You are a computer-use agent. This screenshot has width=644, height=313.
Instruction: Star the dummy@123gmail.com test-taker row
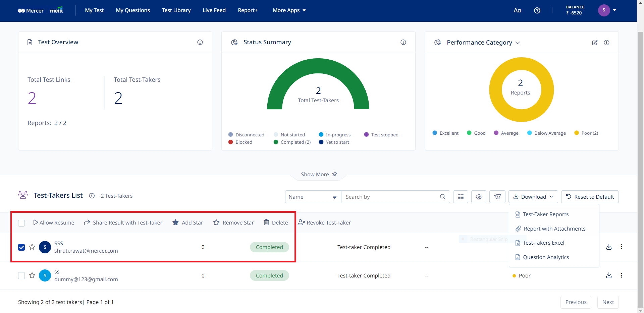[32, 275]
